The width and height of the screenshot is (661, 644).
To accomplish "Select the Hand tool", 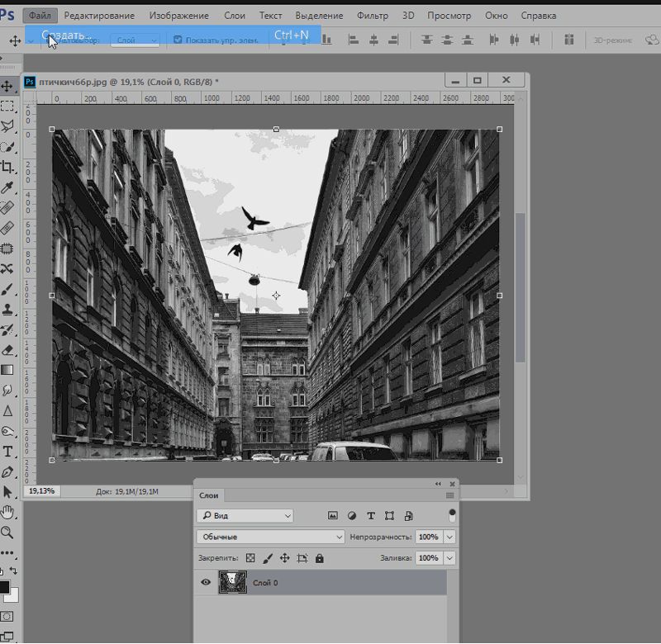I will pyautogui.click(x=7, y=512).
